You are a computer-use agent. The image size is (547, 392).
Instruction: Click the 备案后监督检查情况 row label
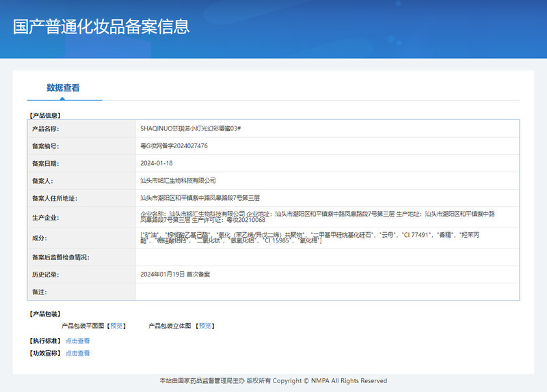(61, 257)
